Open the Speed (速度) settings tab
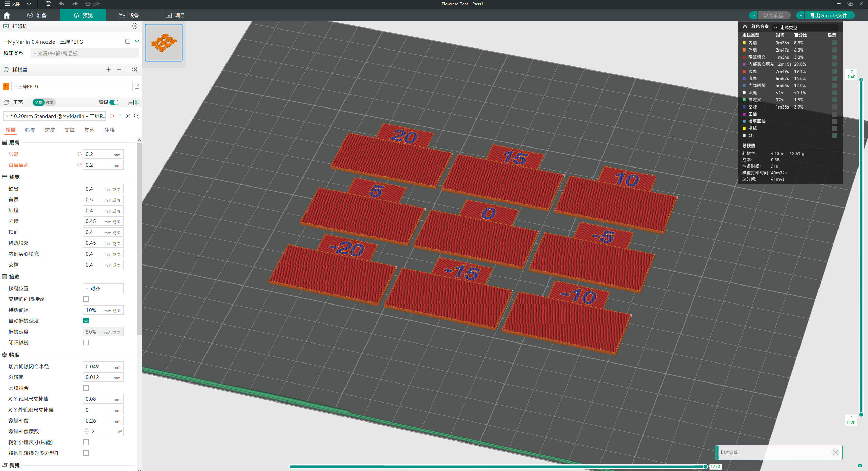This screenshot has height=471, width=868. pyautogui.click(x=50, y=130)
